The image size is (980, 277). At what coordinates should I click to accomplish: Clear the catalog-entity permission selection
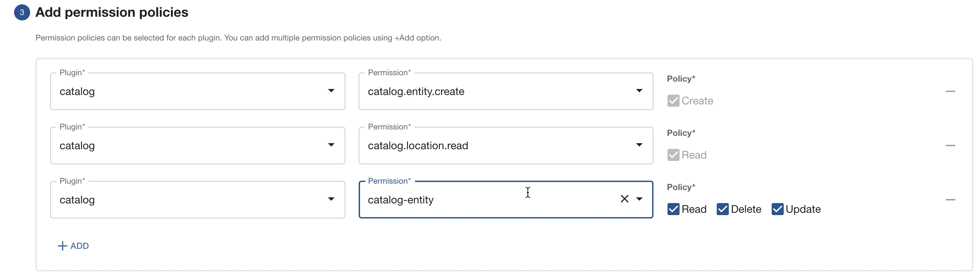coord(624,199)
